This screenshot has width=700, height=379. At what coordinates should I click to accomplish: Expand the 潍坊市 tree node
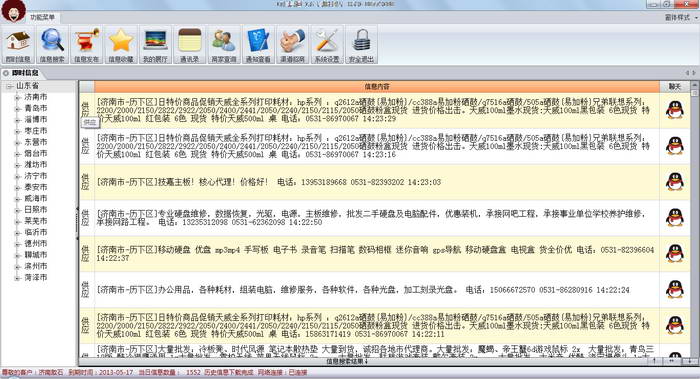(x=17, y=165)
